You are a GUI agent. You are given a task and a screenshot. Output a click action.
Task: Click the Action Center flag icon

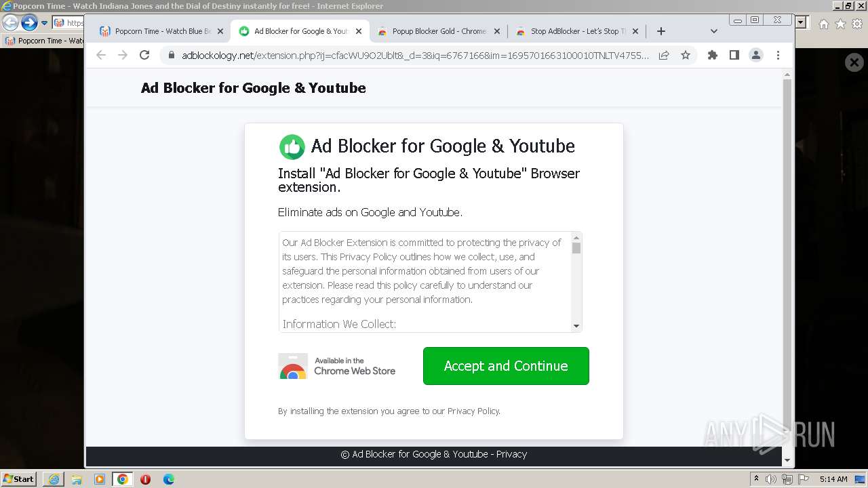point(804,479)
